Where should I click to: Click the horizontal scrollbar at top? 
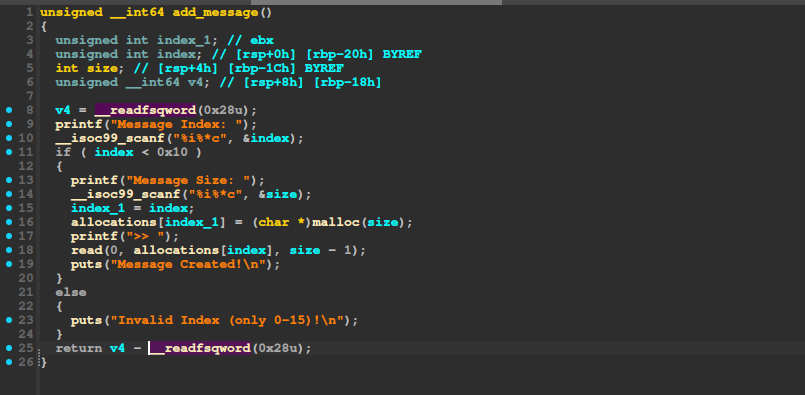click(x=376, y=2)
